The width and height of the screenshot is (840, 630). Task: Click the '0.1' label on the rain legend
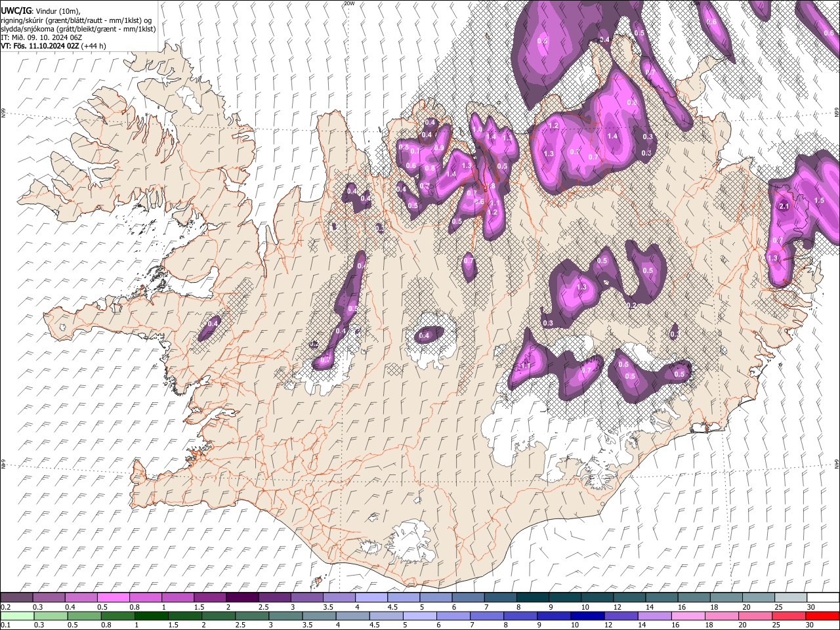5,625
